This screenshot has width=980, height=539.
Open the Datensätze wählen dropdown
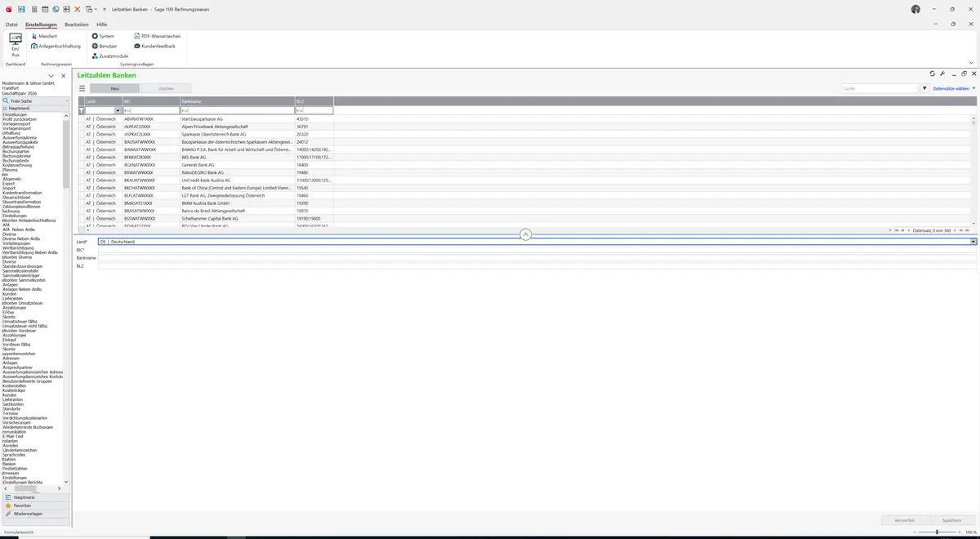(x=954, y=88)
